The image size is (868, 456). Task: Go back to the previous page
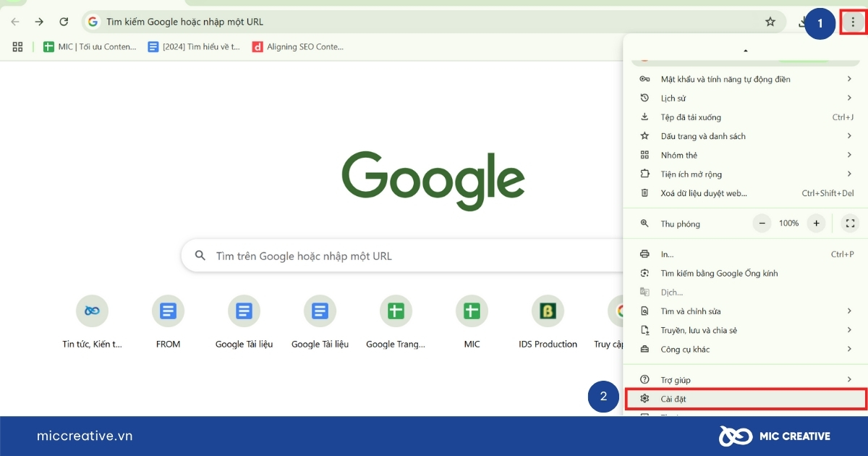[15, 22]
